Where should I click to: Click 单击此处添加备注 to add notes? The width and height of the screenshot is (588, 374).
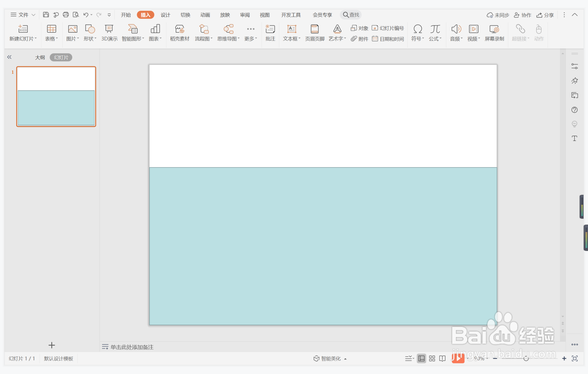coord(132,347)
